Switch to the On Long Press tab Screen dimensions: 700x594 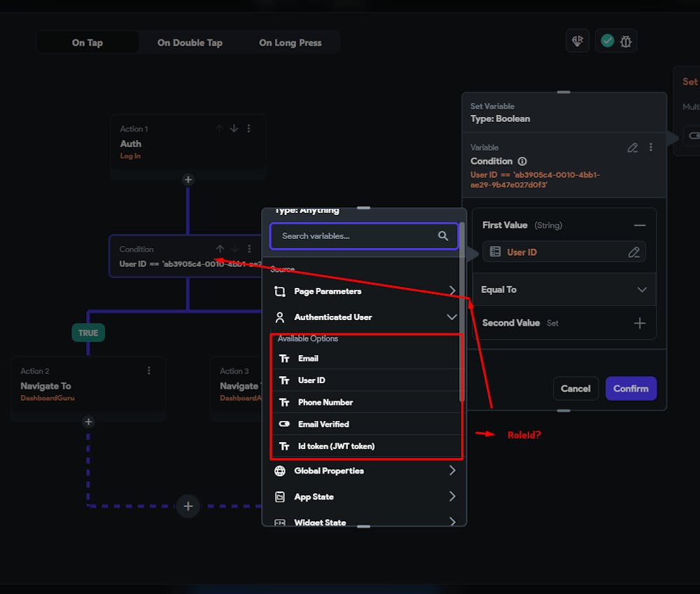(x=290, y=43)
